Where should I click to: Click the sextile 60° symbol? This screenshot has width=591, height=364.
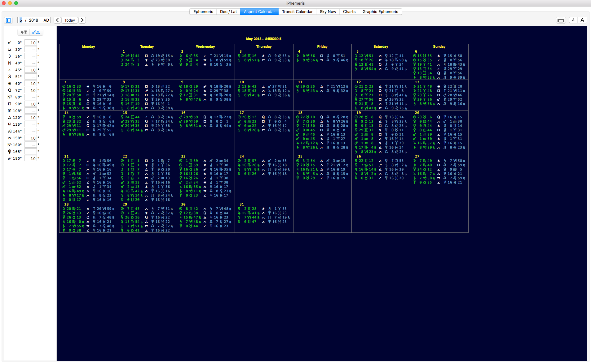pyautogui.click(x=10, y=84)
